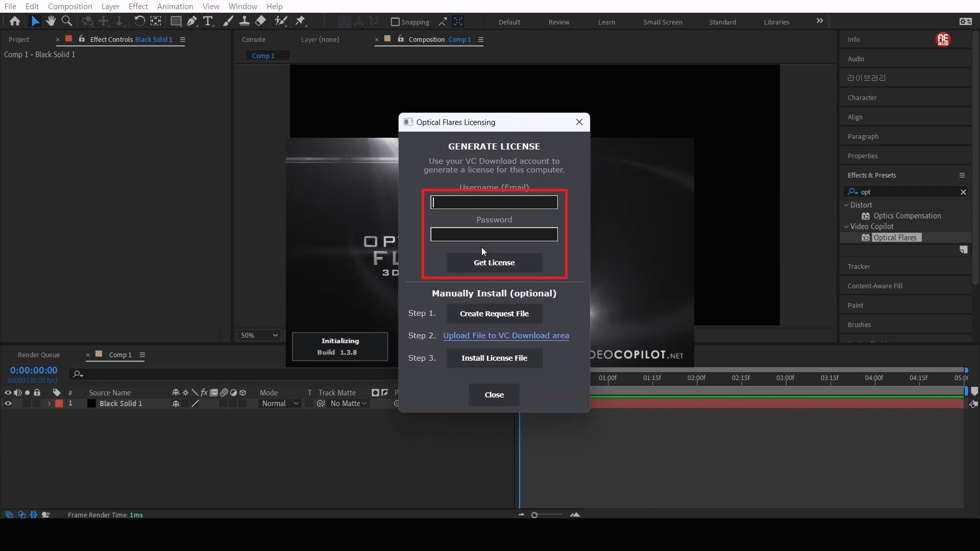The height and width of the screenshot is (551, 980).
Task: Select the Horizontal Type tool
Action: [208, 21]
